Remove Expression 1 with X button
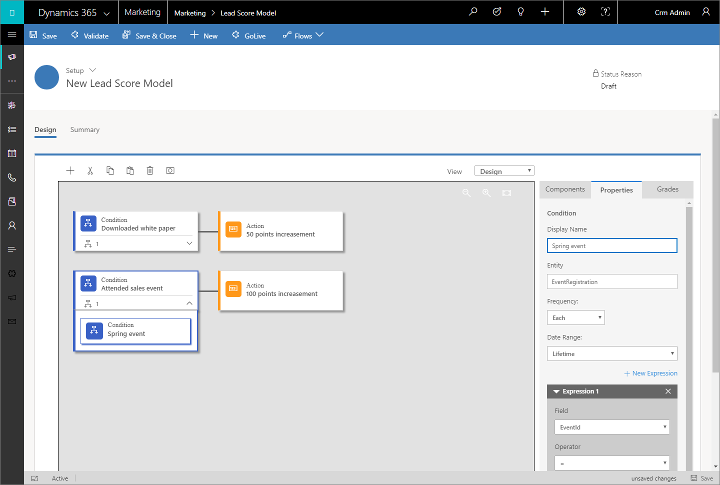The image size is (720, 485). tap(668, 391)
